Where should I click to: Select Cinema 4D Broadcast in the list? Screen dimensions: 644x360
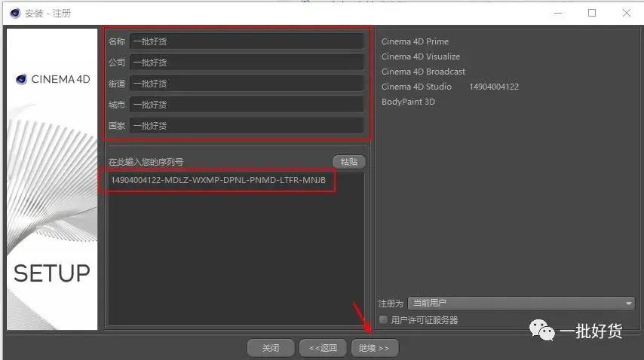click(x=423, y=72)
